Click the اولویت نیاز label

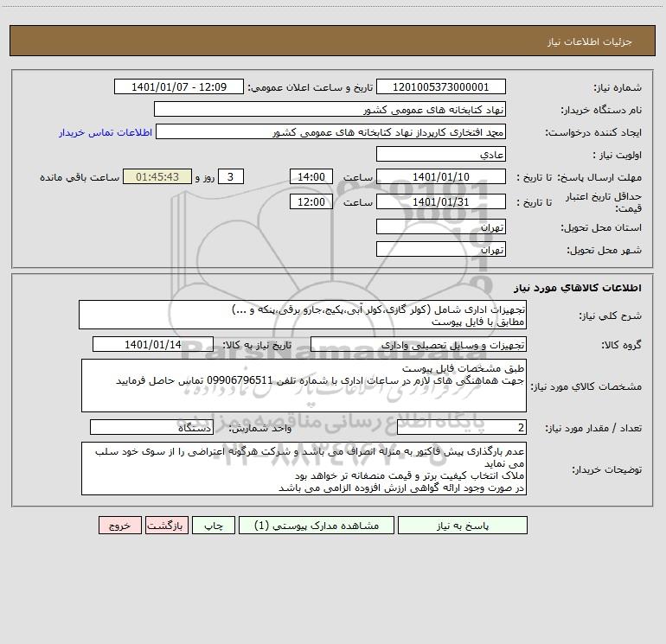point(618,156)
